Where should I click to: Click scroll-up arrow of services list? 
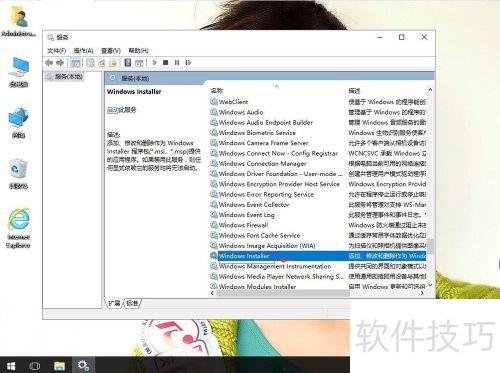pyautogui.click(x=430, y=90)
